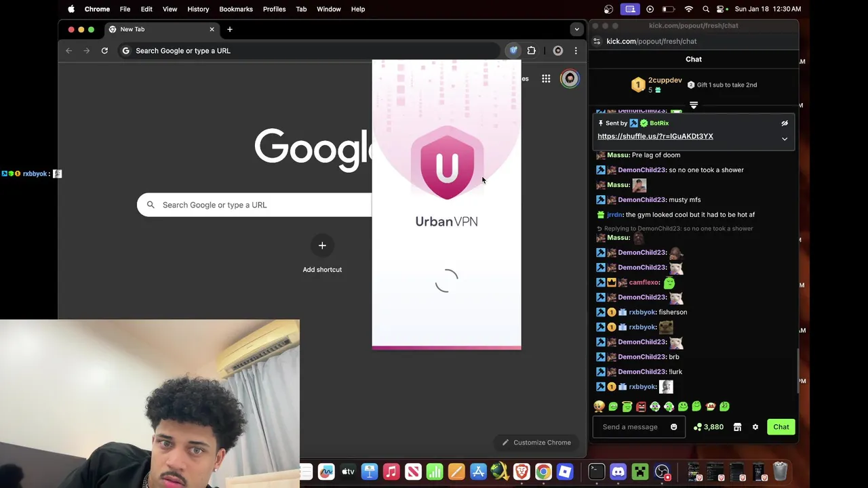Open Discord from the Dock
Screen dimensions: 868x488
tap(618, 472)
